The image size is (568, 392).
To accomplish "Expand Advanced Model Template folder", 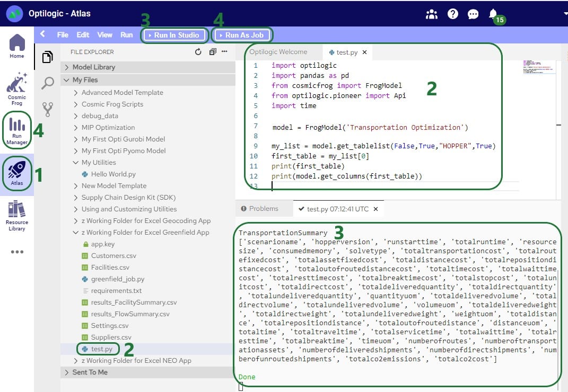I will coord(122,92).
